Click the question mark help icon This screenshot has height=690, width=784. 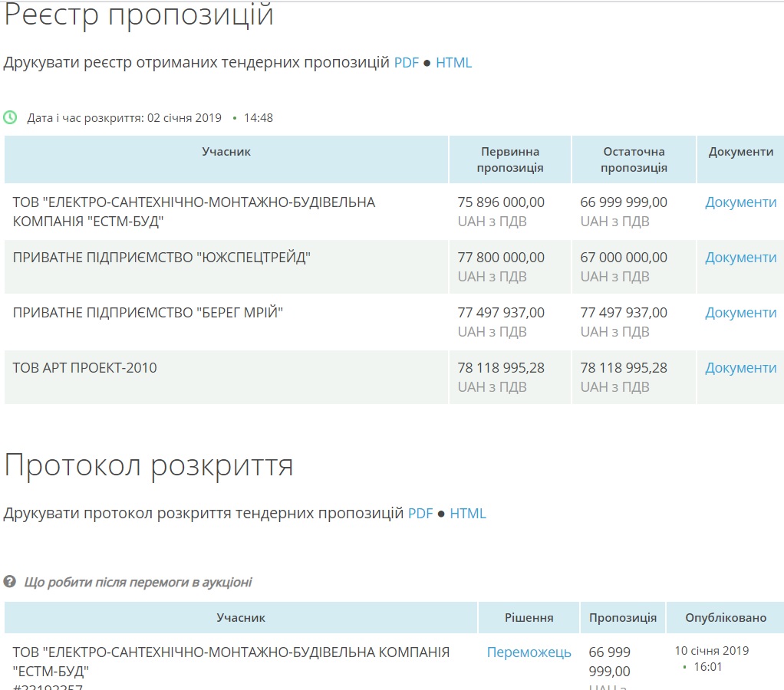10,582
